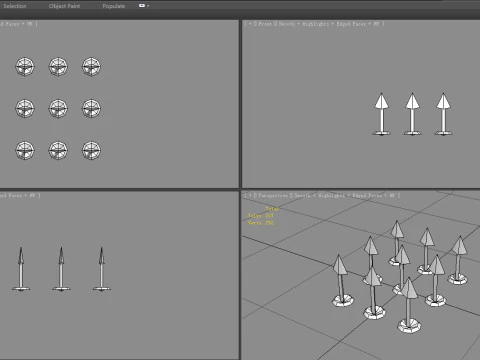The width and height of the screenshot is (480, 360).
Task: Click the yellow Total statistics heading
Action: pos(272,209)
